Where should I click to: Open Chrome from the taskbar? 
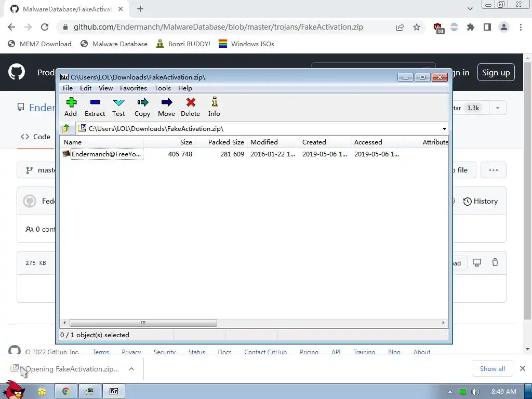point(66,392)
